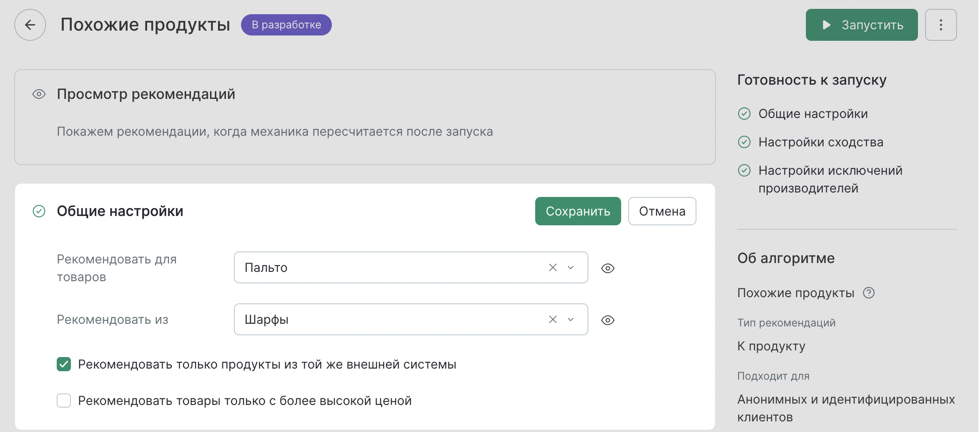Open Настройки сходства in readiness checklist
This screenshot has height=432, width=980.
[821, 142]
